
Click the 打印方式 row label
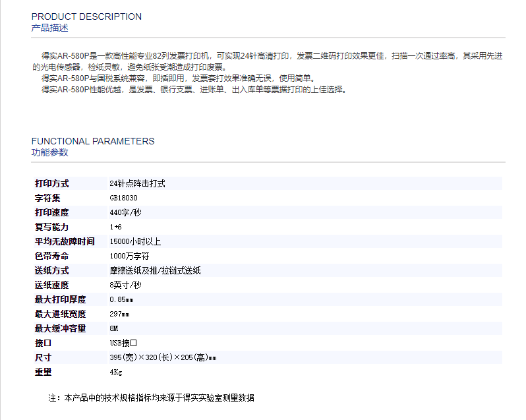click(51, 183)
